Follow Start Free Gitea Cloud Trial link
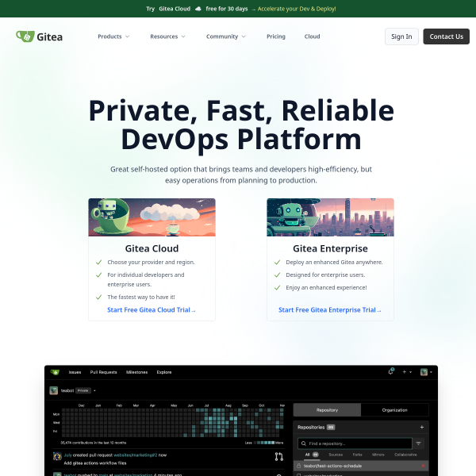Image resolution: width=476 pixels, height=476 pixels. [x=152, y=310]
